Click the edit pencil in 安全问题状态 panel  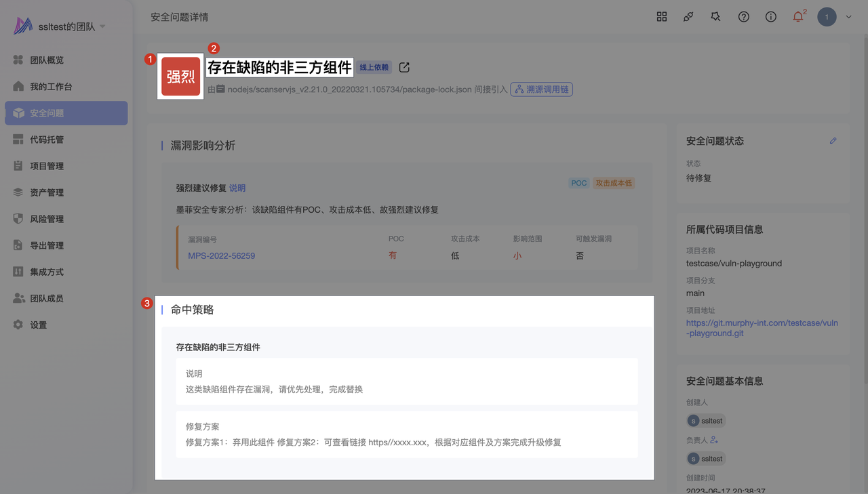pos(833,141)
